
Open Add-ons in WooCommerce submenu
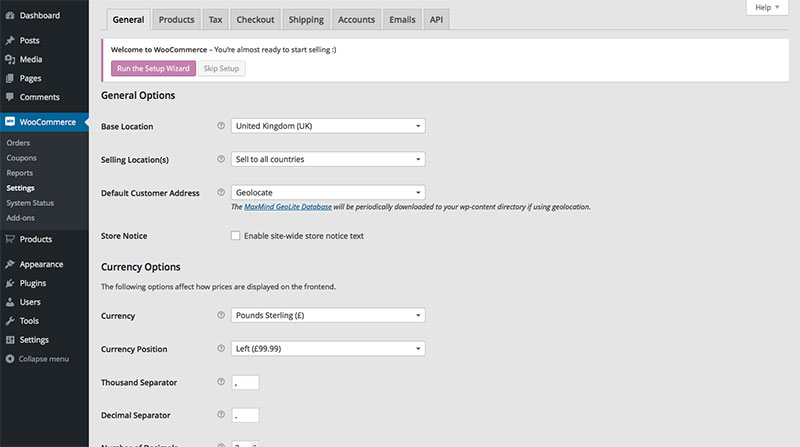20,218
